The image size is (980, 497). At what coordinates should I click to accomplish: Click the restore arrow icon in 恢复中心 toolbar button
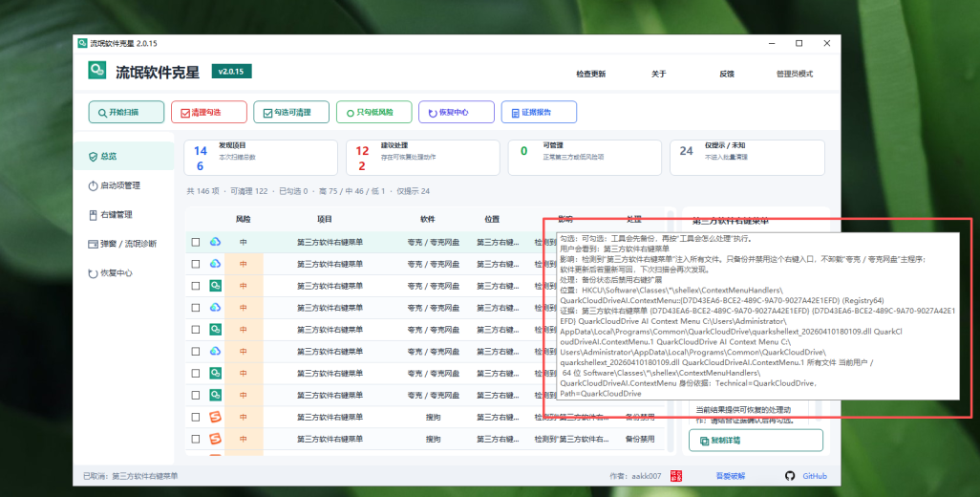(433, 113)
